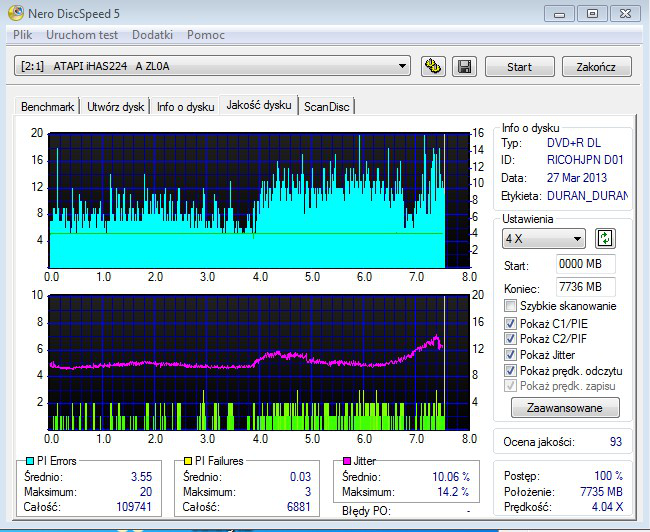Click the Jitter maximum 14.2 %
Image resolution: width=650 pixels, height=532 pixels.
[x=453, y=492]
